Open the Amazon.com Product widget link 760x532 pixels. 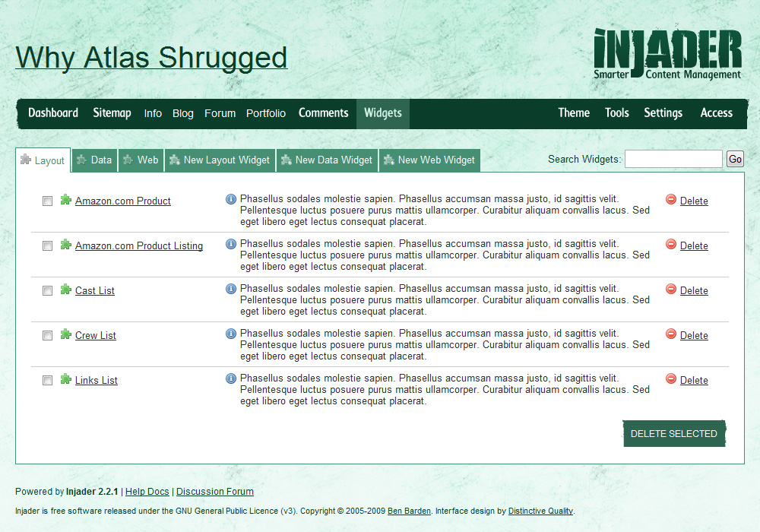(x=122, y=201)
